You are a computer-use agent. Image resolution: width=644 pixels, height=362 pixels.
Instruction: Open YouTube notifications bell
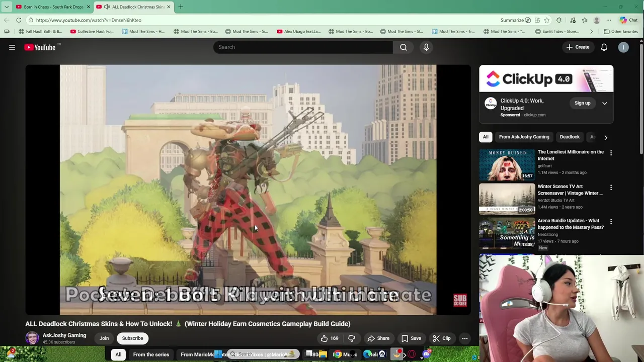coord(604,47)
